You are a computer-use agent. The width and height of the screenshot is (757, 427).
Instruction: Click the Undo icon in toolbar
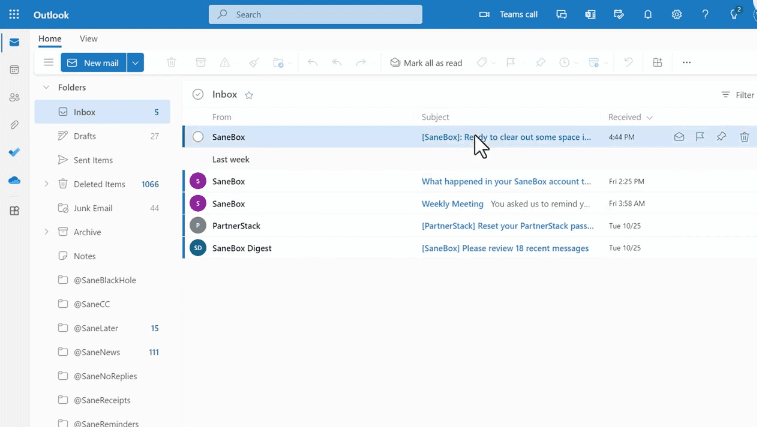pyautogui.click(x=628, y=62)
